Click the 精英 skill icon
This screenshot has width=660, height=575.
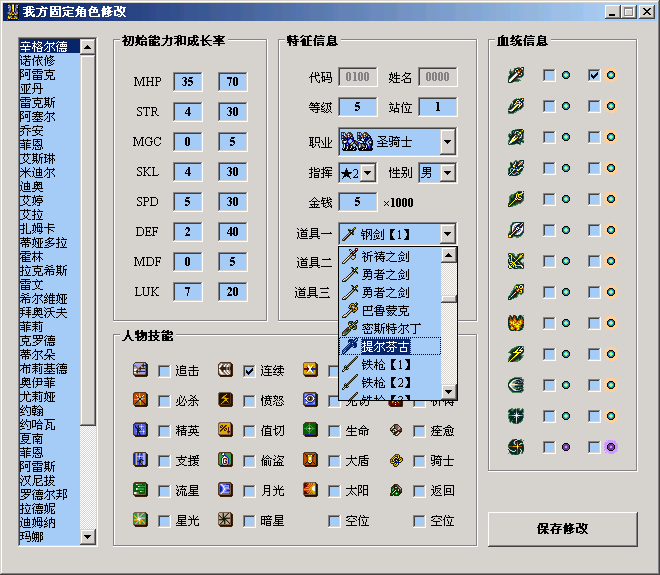(140, 430)
